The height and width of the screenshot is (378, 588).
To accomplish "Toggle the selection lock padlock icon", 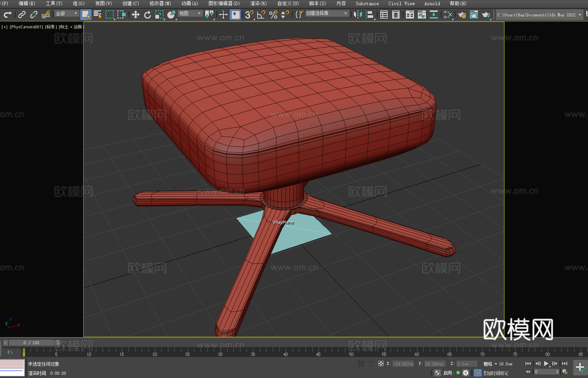I will [x=371, y=364].
